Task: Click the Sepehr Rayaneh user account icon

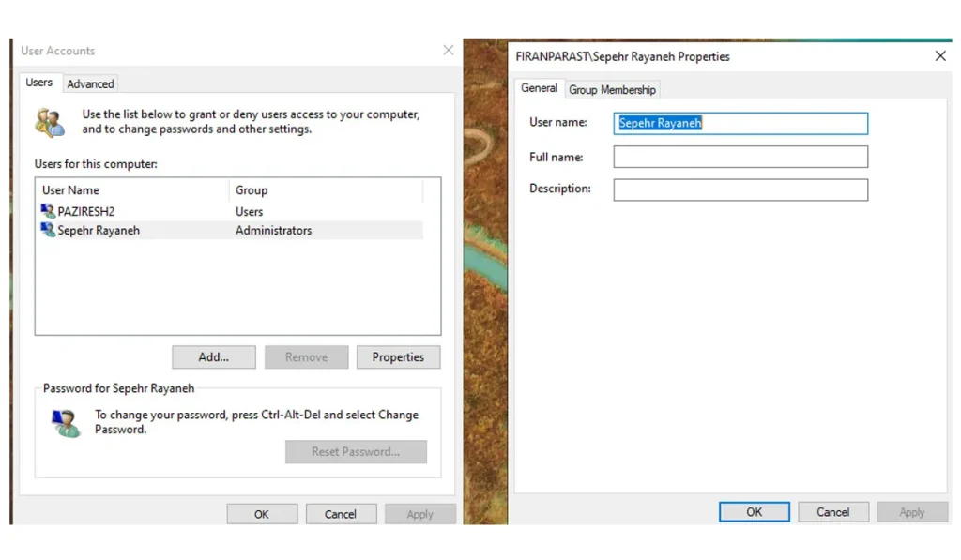Action: pyautogui.click(x=48, y=230)
